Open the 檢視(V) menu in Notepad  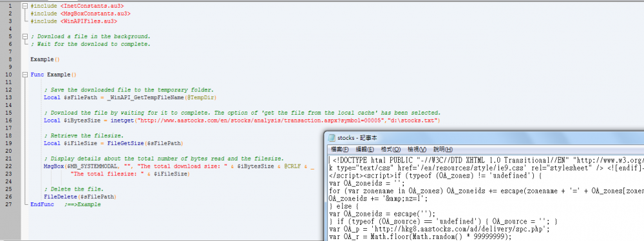tap(417, 149)
